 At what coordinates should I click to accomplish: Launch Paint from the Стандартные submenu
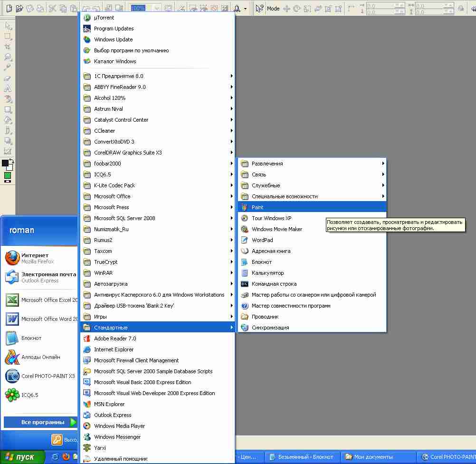click(x=312, y=207)
